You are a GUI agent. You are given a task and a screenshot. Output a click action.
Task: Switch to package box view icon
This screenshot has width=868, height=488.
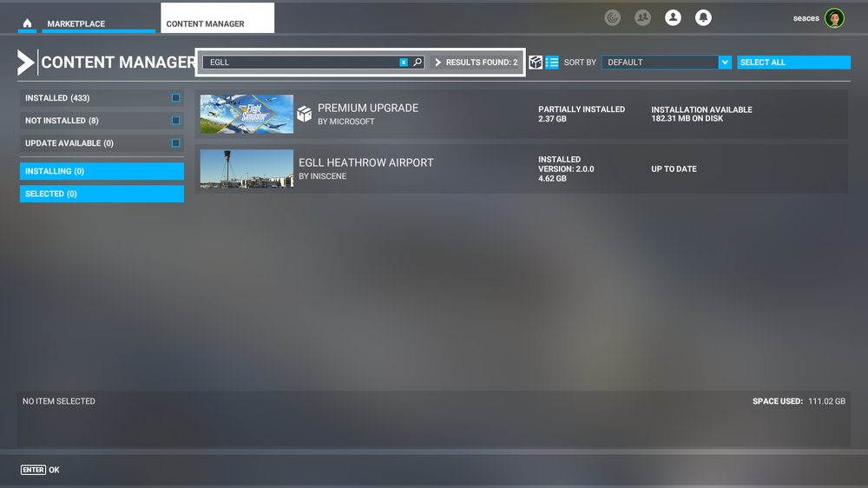(x=536, y=62)
